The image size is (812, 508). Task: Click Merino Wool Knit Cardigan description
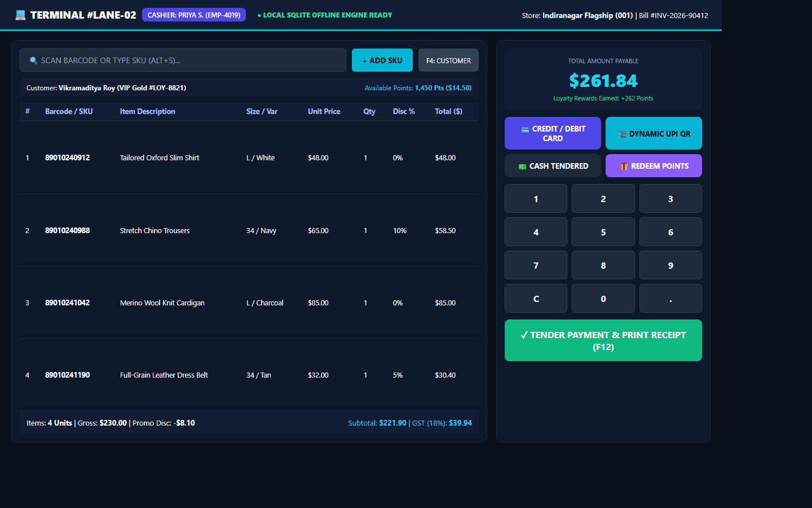click(162, 303)
